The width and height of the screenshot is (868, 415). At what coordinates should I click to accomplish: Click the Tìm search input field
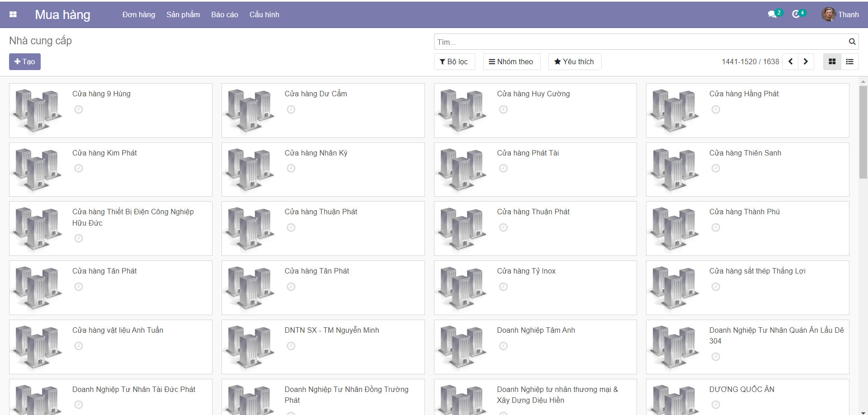(640, 42)
